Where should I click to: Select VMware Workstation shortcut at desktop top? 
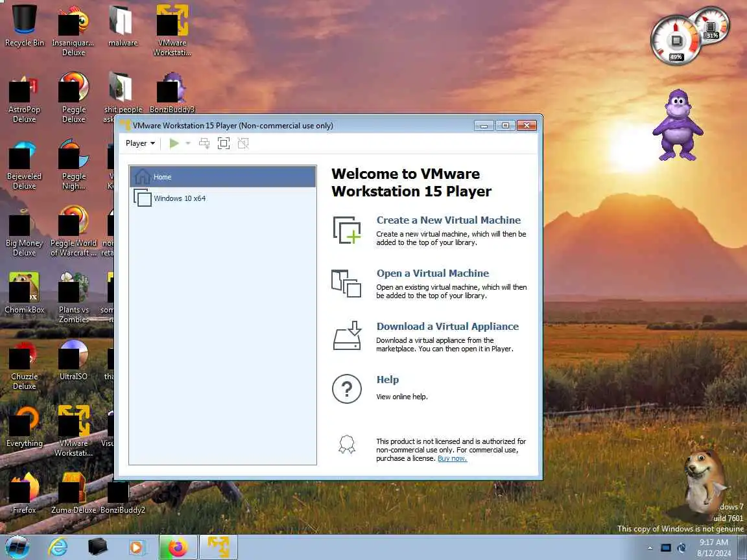[x=172, y=30]
